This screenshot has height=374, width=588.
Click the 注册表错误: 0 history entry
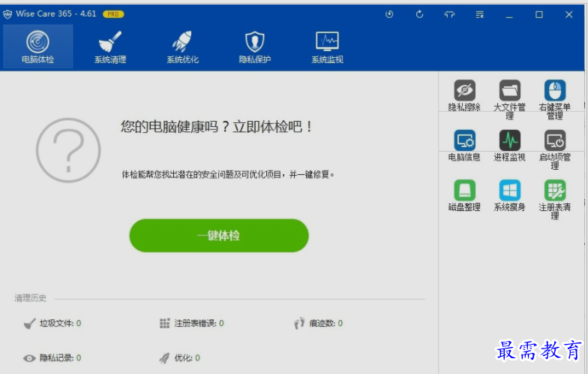192,323
